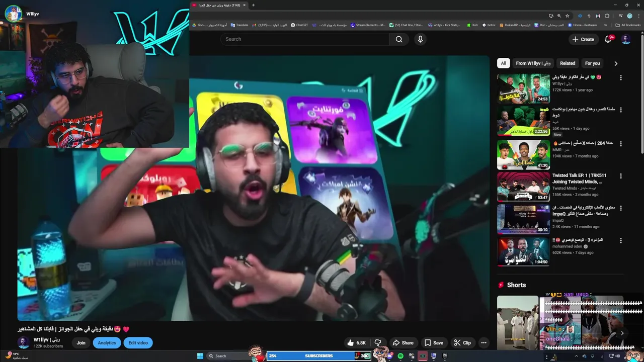Image resolution: width=644 pixels, height=362 pixels.
Task: Open the All Bookmarks folder
Action: tap(627, 25)
